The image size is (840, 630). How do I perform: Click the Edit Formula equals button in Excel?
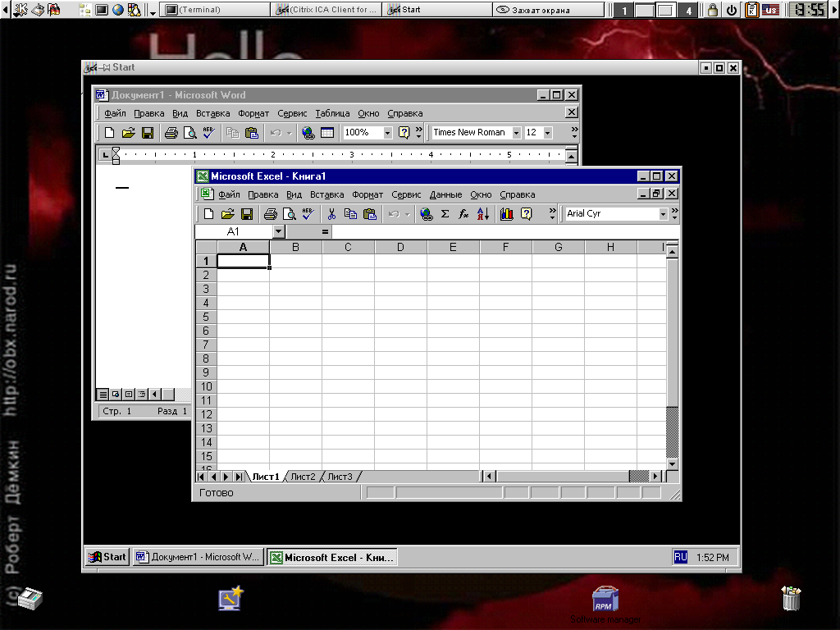tap(325, 231)
